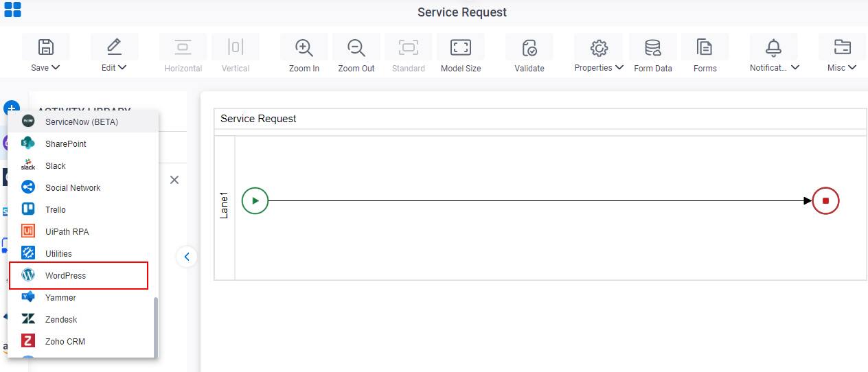868x372 pixels.
Task: Click the Misc folder icon
Action: point(843,47)
